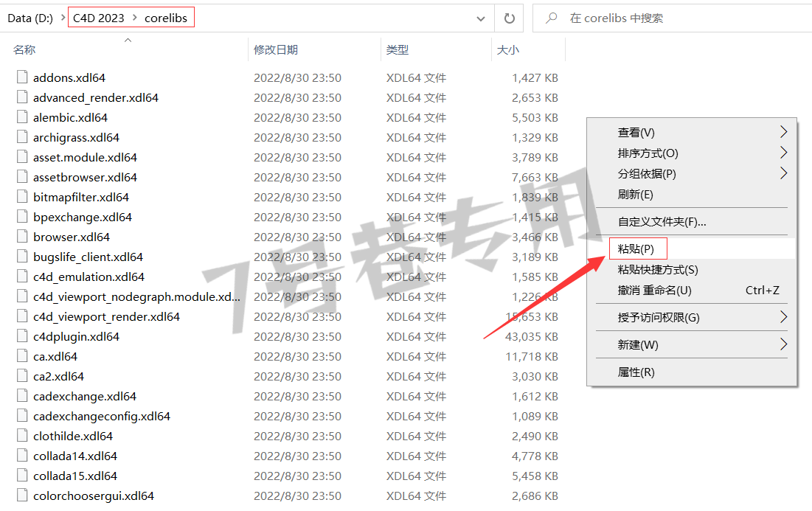812x511 pixels.
Task: Select 撤消 重命名(U) menu item
Action: [655, 291]
